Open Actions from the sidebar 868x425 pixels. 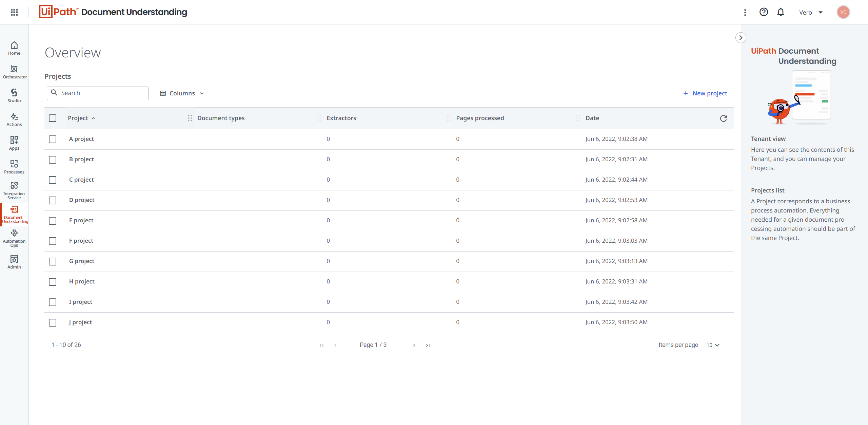click(14, 119)
